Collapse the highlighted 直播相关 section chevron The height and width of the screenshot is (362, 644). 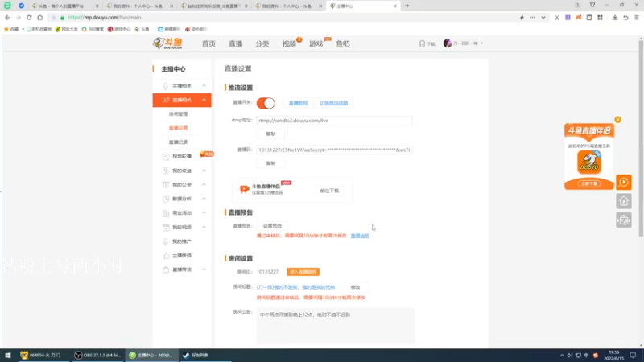click(204, 100)
